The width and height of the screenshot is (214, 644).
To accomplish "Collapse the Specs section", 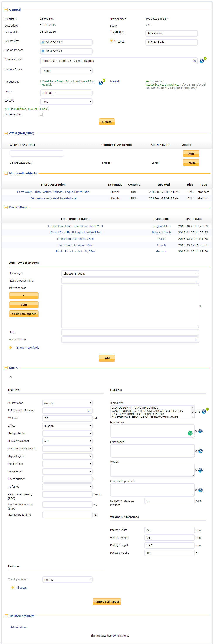I will click(6, 368).
